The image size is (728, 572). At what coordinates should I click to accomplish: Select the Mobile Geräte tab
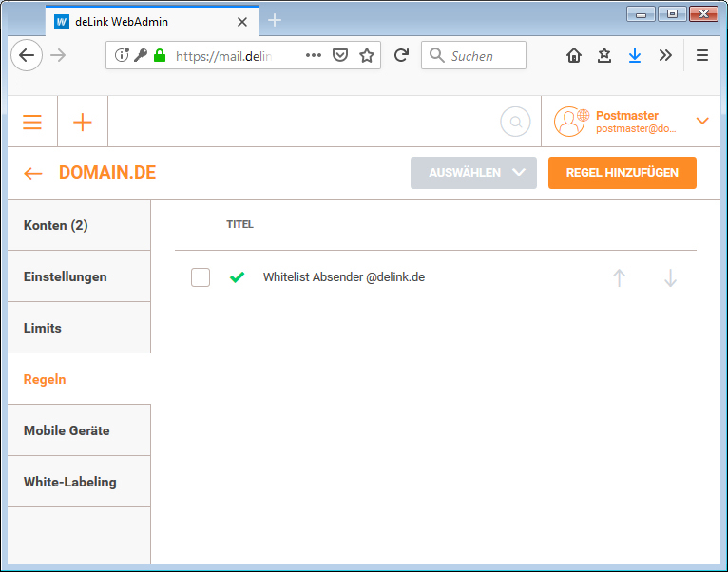(79, 430)
